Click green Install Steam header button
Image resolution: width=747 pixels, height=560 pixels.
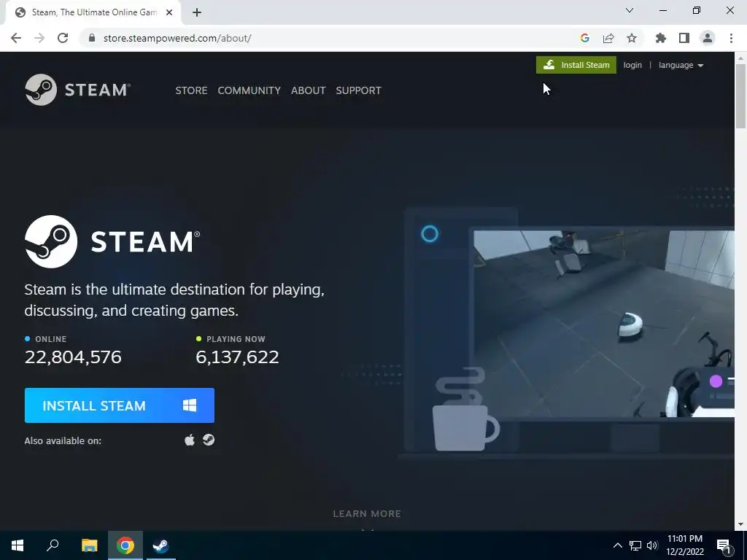[576, 65]
